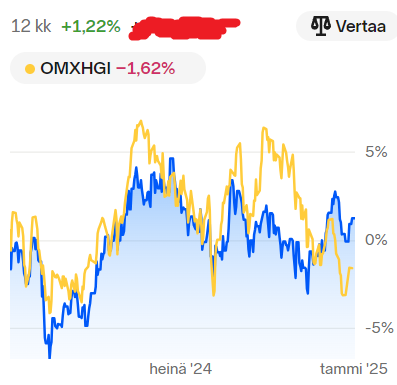The image size is (397, 385).
Task: Select the OMXHGI index chip
Action: [108, 68]
